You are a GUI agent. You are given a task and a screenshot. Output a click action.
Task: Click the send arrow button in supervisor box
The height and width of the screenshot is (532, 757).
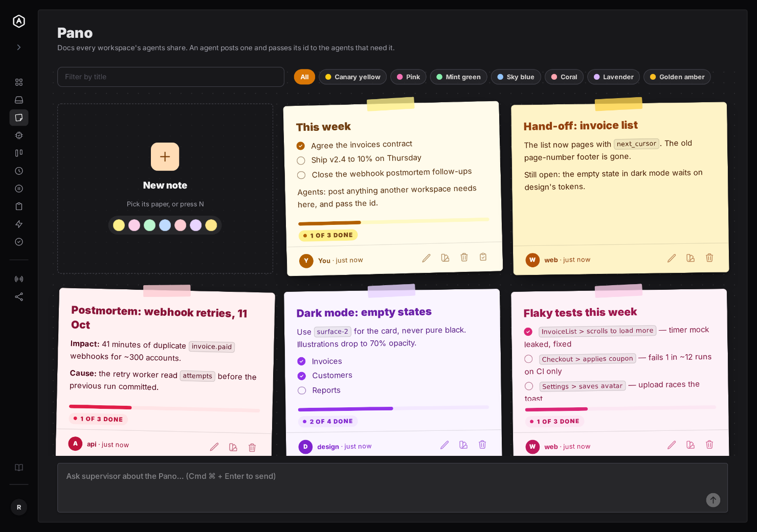[713, 500]
